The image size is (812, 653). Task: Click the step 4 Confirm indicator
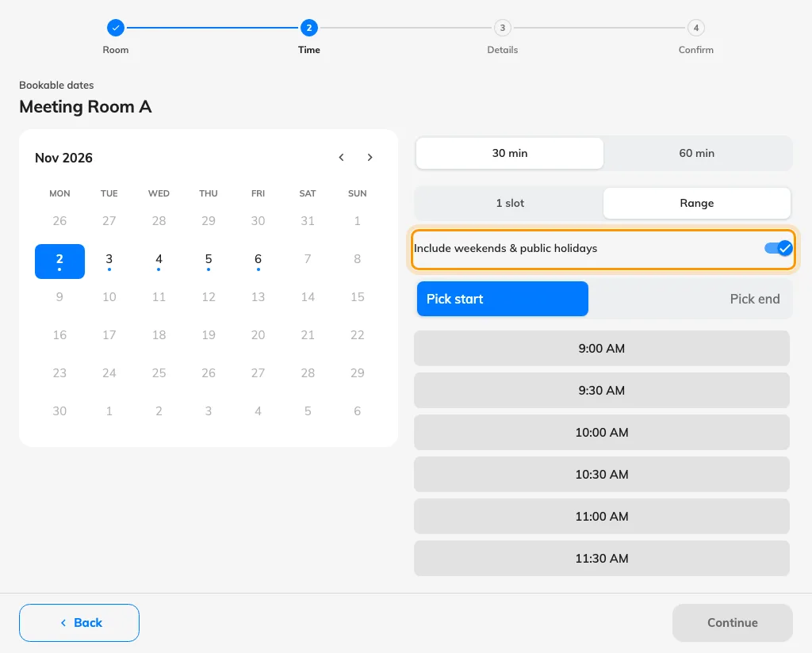696,28
